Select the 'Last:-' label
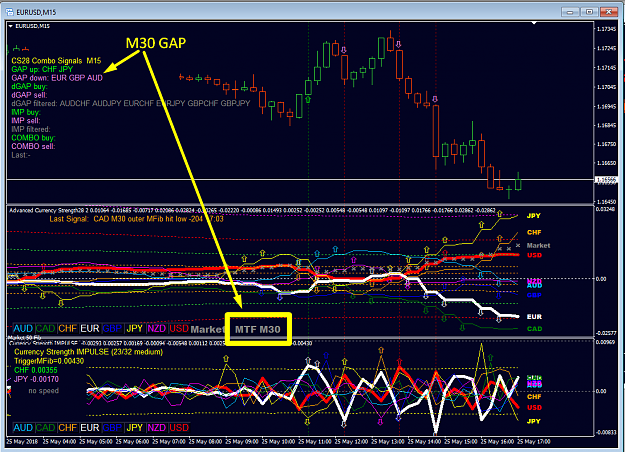This screenshot has height=452, width=625. [21, 155]
